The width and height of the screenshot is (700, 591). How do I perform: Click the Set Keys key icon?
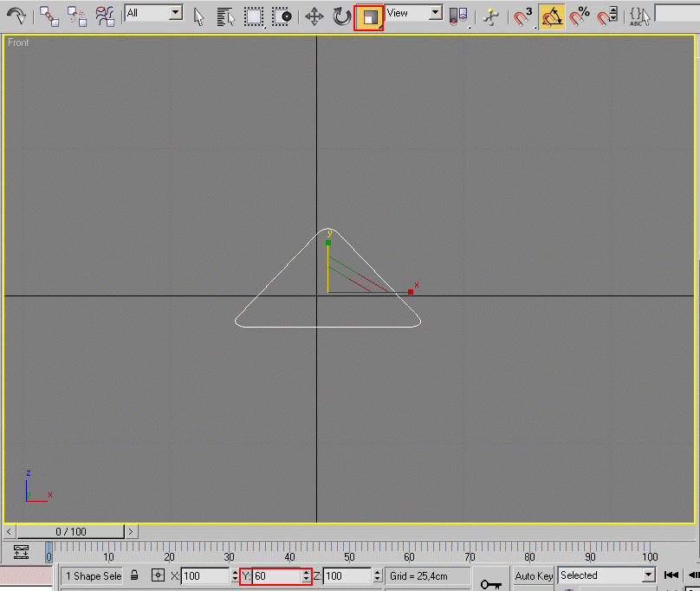(491, 583)
